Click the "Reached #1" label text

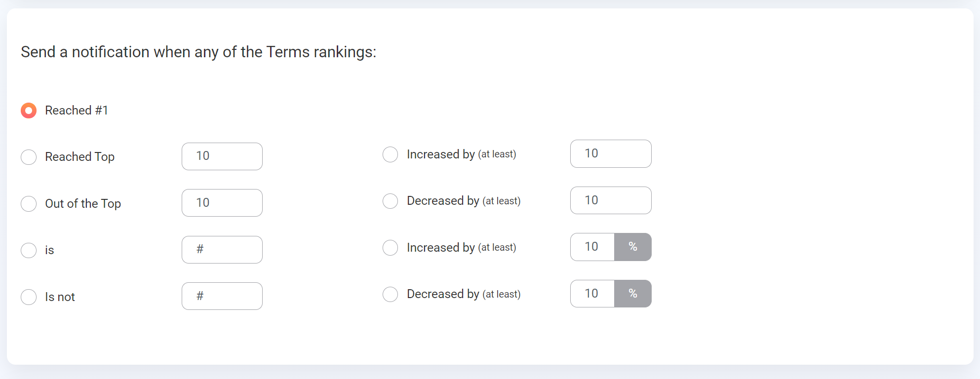(77, 110)
